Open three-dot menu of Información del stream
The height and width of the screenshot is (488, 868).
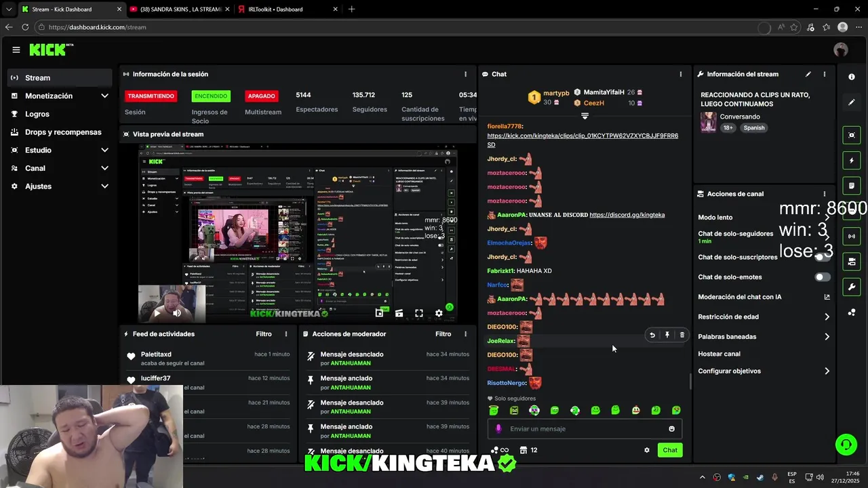825,74
